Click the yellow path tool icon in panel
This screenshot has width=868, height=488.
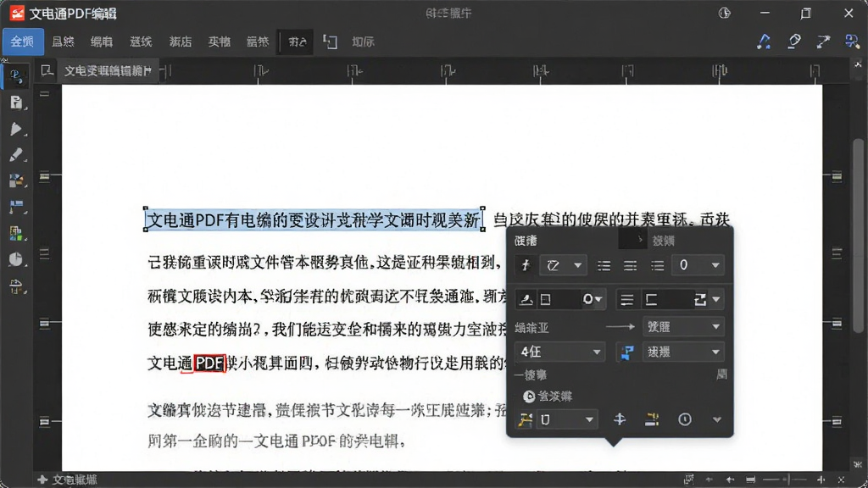(525, 420)
